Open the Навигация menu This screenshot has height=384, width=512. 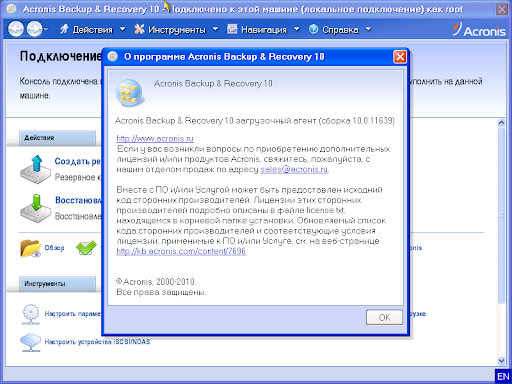pos(263,30)
